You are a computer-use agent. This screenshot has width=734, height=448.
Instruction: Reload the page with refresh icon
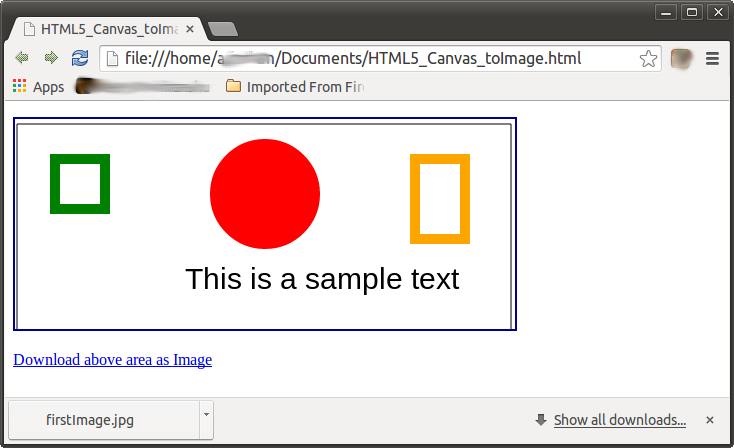(80, 58)
